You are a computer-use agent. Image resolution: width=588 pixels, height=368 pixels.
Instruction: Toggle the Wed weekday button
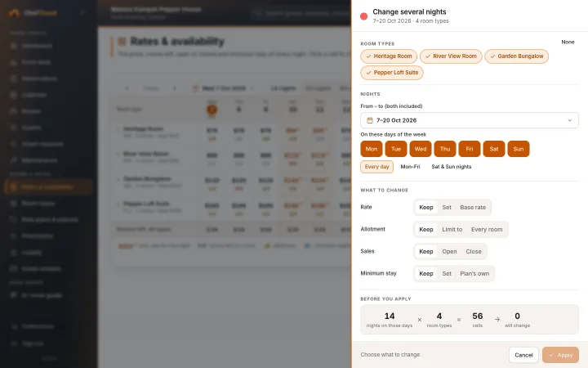coord(421,149)
